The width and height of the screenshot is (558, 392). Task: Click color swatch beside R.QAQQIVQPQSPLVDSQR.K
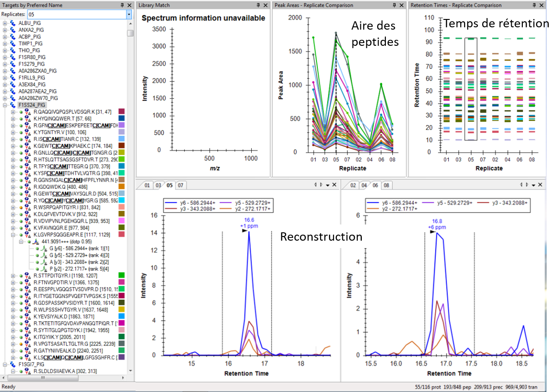(x=122, y=112)
